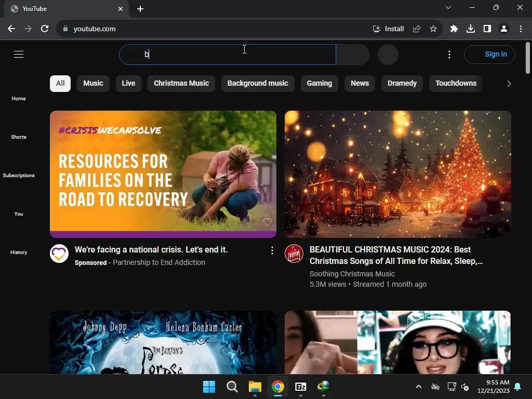Select the Background music chip

pos(258,84)
